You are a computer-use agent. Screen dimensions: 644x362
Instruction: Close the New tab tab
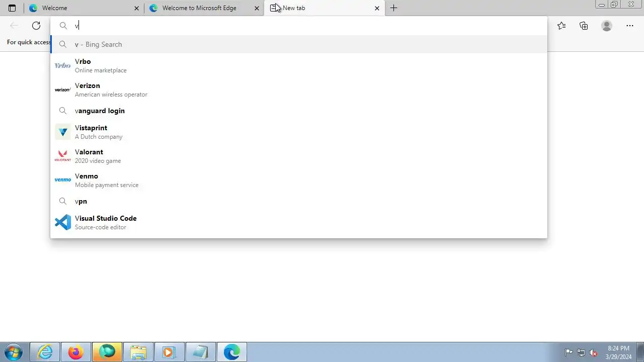[x=377, y=8]
